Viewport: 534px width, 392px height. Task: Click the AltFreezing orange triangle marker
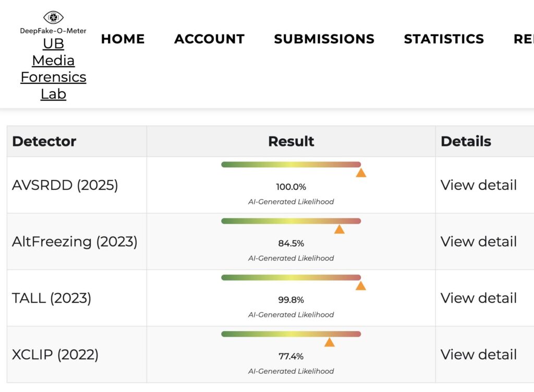[339, 229]
